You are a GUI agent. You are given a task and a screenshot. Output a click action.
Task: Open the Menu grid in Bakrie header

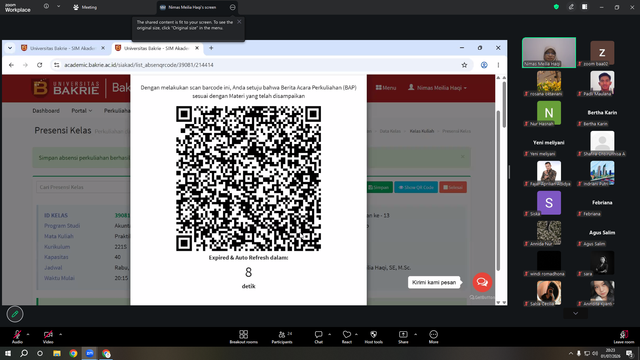[386, 88]
